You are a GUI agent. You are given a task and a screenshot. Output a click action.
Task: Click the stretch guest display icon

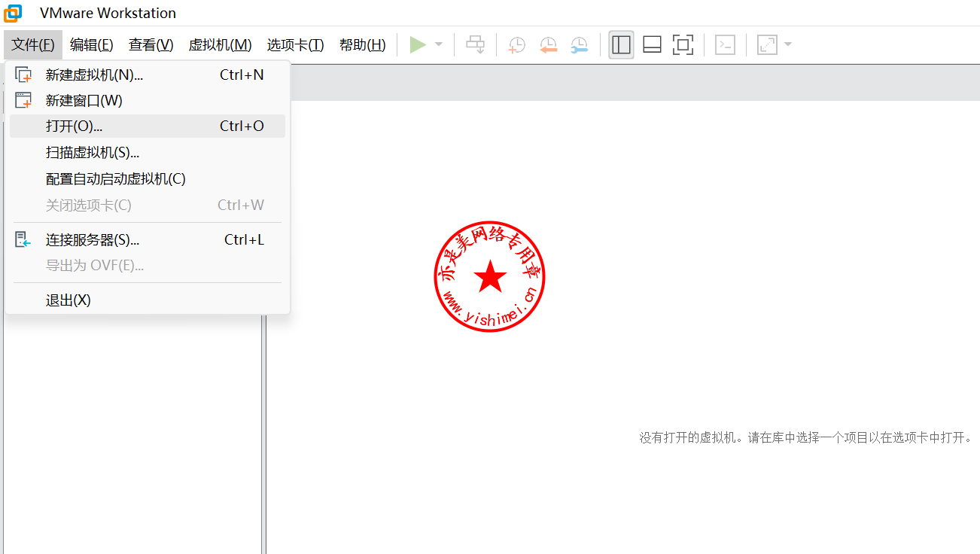(x=767, y=45)
